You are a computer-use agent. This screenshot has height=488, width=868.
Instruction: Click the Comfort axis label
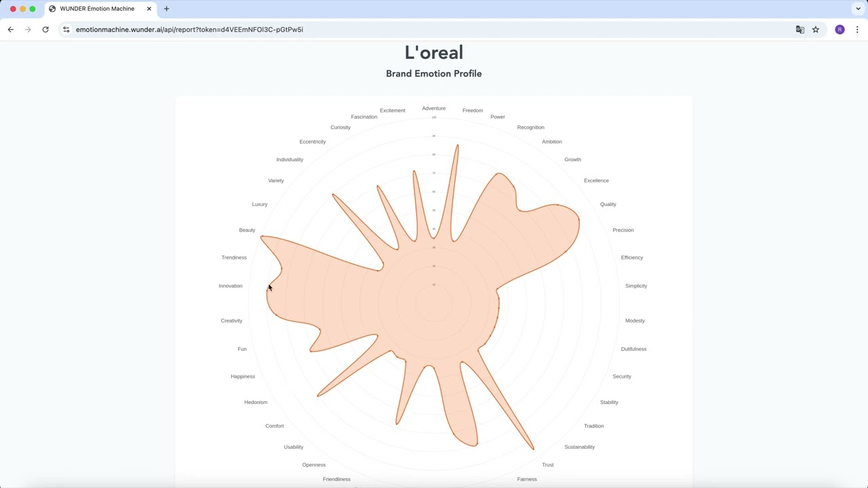coord(275,426)
